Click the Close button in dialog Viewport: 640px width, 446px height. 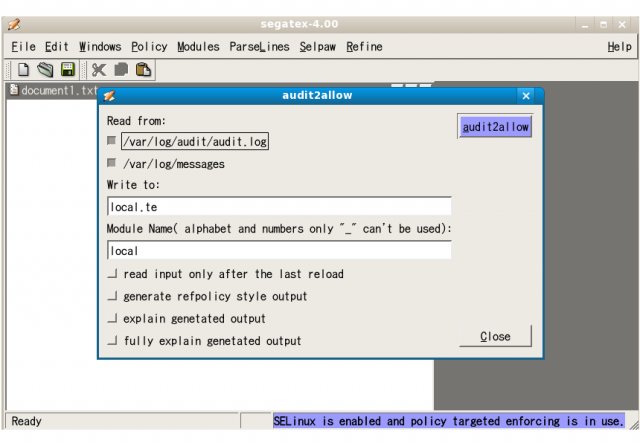tap(495, 336)
